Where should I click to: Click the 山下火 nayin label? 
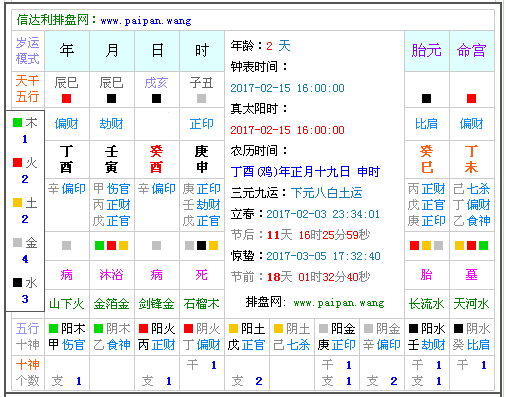[66, 304]
